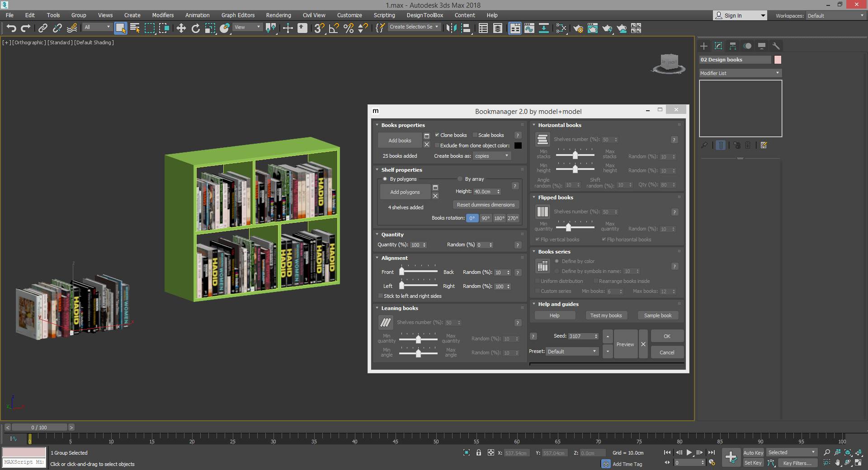Screen dimensions: 868x470
Task: Click the Add books button
Action: tap(400, 141)
